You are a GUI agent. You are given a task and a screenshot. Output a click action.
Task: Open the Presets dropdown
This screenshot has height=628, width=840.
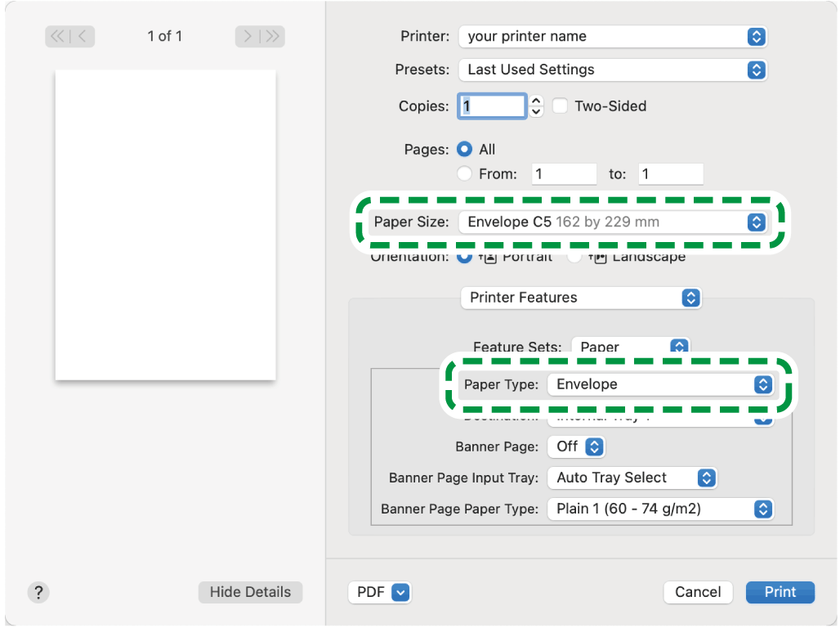point(612,70)
